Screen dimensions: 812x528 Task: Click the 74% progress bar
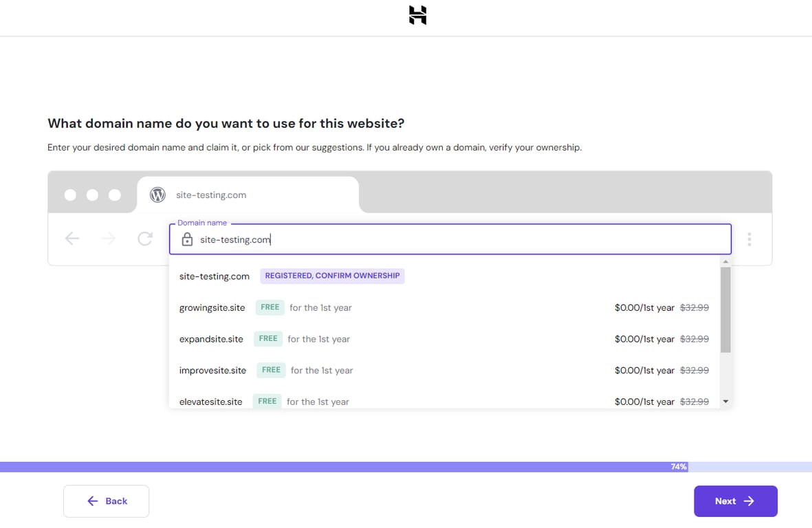coord(677,466)
